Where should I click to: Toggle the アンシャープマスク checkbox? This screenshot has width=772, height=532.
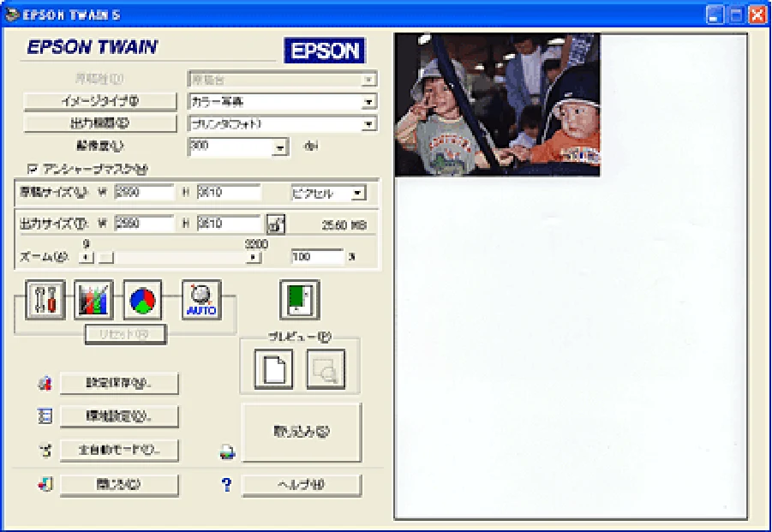pyautogui.click(x=33, y=170)
